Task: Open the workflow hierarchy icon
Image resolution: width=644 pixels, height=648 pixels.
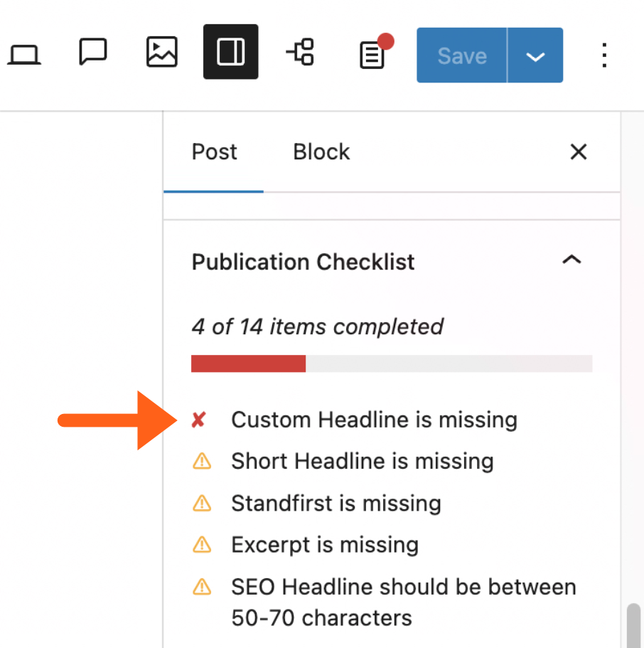Action: [300, 53]
